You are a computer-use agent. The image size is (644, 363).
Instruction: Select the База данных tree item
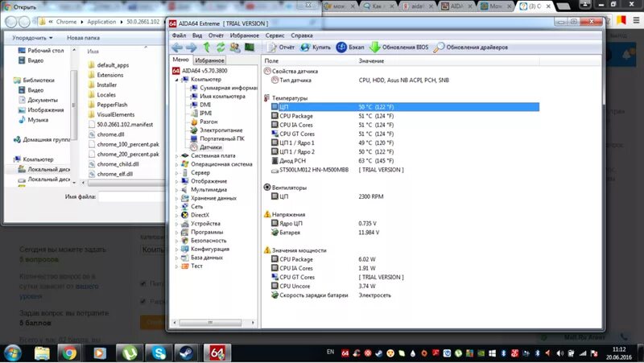tap(203, 258)
